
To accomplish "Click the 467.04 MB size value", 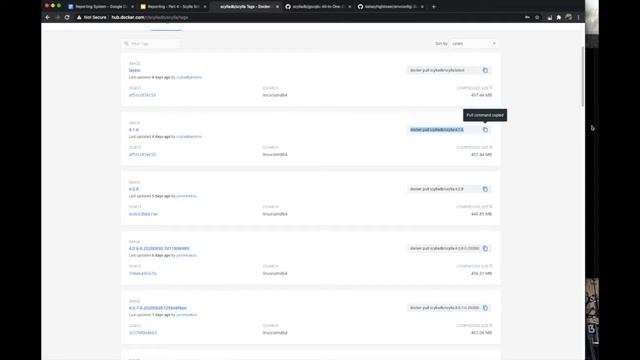I will coord(481,333).
